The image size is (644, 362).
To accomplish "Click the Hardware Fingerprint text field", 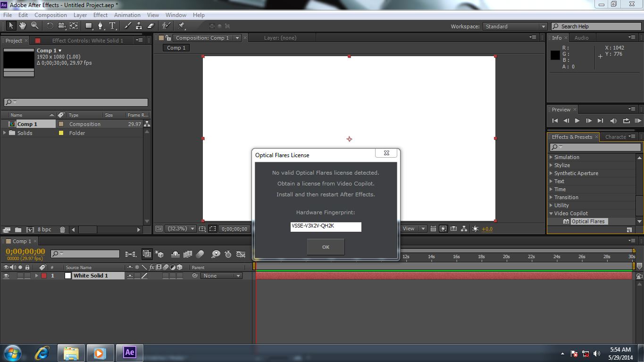I will pos(326,227).
